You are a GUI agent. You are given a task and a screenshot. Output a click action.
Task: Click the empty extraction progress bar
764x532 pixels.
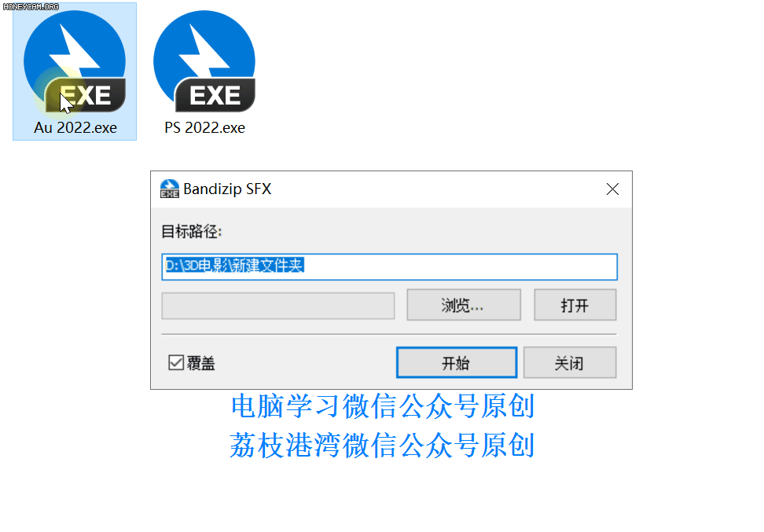[x=277, y=306]
